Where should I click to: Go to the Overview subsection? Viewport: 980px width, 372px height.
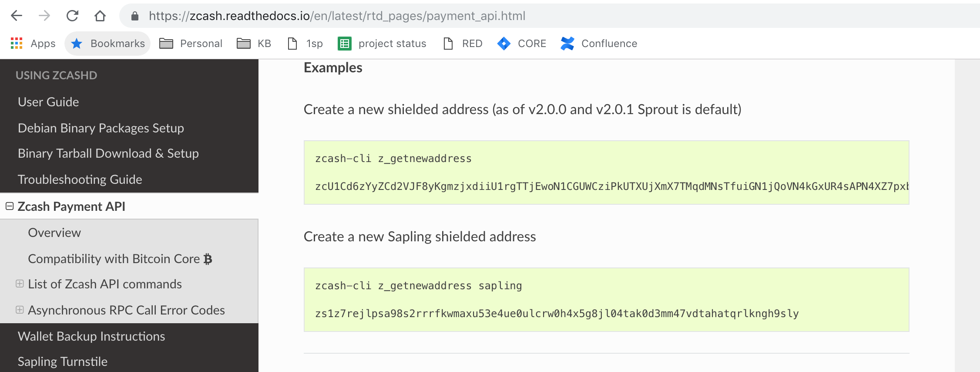54,232
